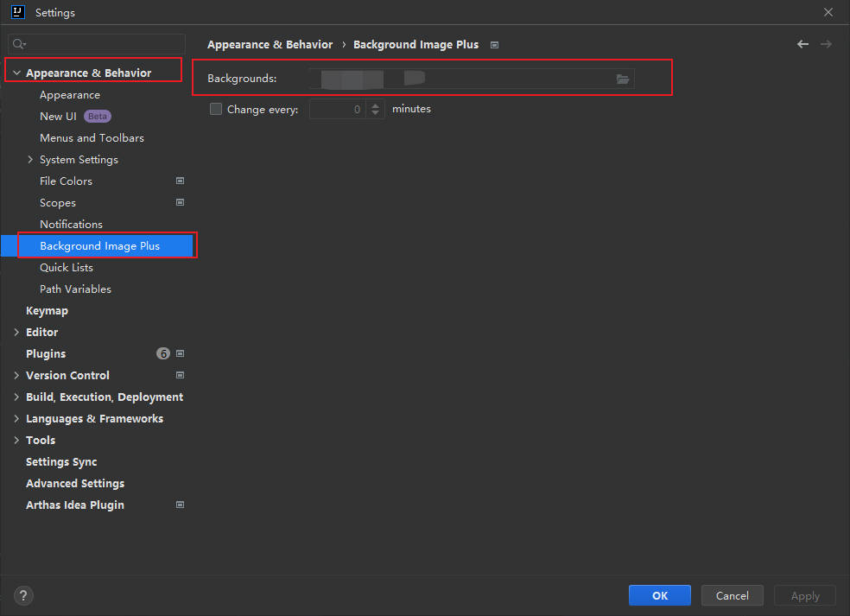Viewport: 850px width, 616px height.
Task: Expand the Editor section
Action: point(16,332)
